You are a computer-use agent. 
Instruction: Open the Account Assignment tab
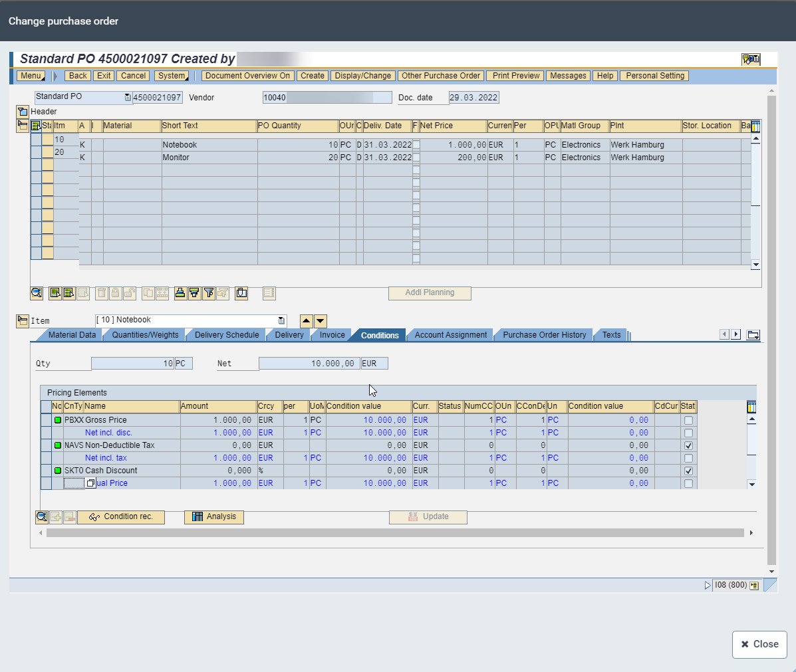coord(451,335)
